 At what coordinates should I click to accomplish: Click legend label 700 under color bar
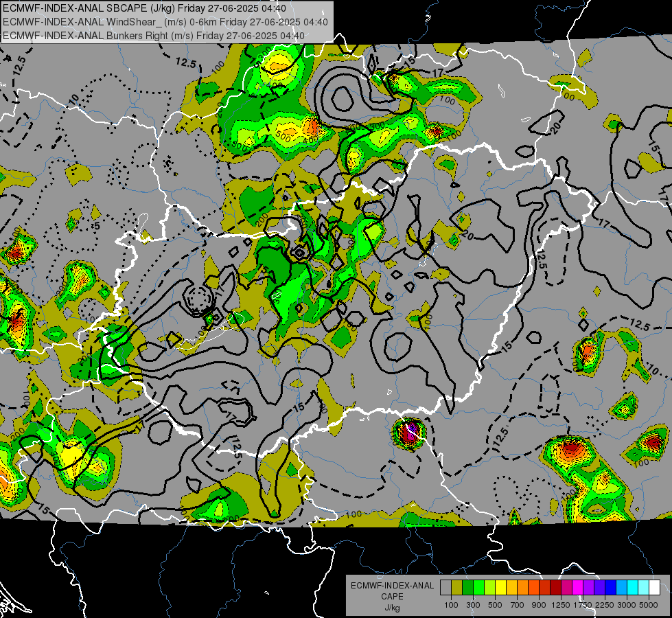[x=518, y=605]
